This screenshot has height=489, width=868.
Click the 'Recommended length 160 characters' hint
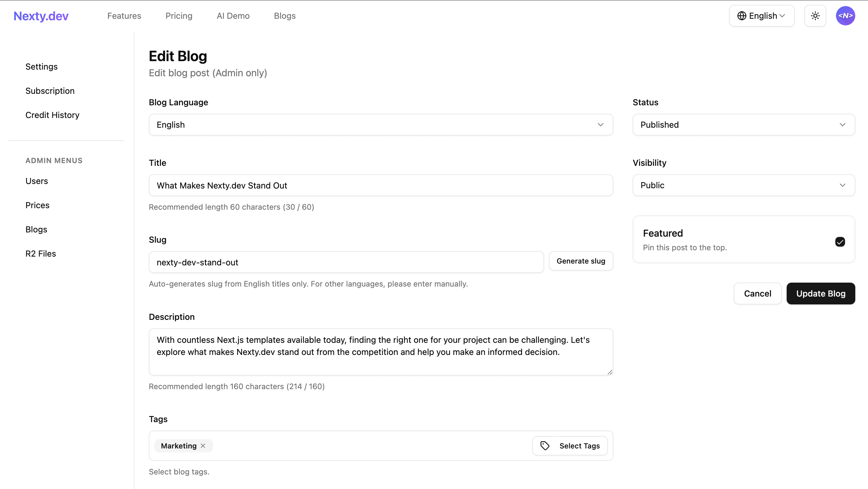pyautogui.click(x=237, y=386)
